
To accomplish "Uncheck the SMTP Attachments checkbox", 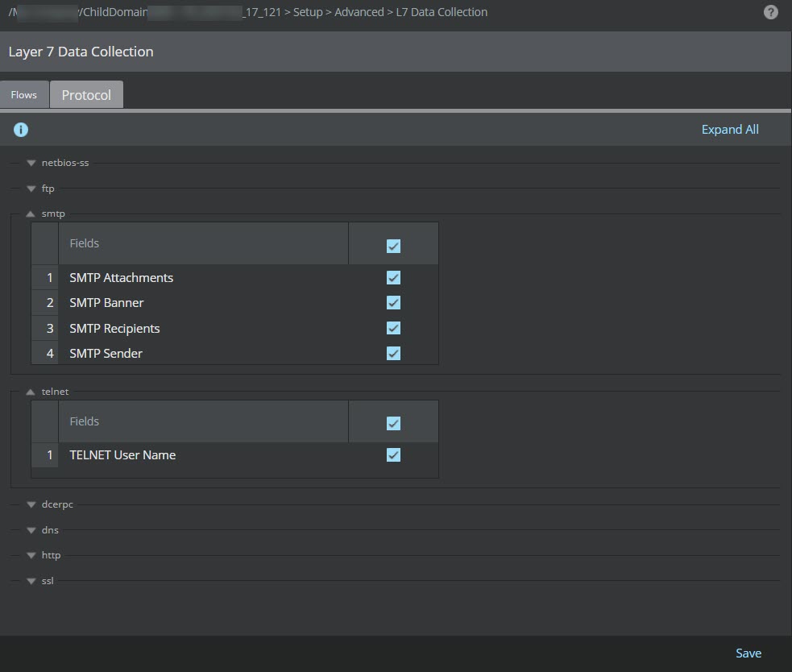I will click(393, 277).
